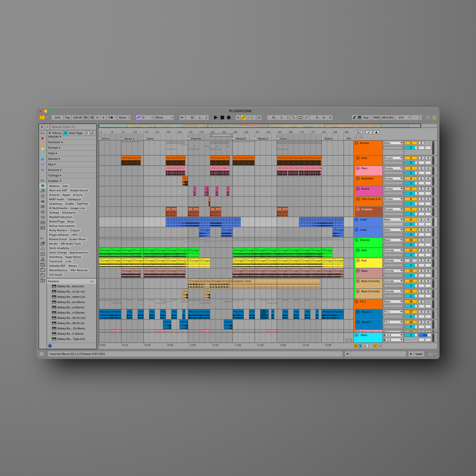Click the Packs cloud icon in the browser
476x476 pixels.
(43, 249)
